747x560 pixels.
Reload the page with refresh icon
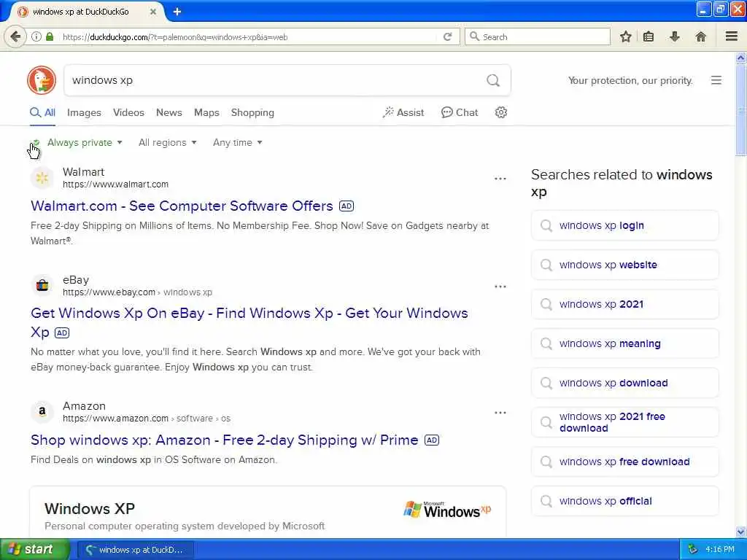pyautogui.click(x=447, y=36)
